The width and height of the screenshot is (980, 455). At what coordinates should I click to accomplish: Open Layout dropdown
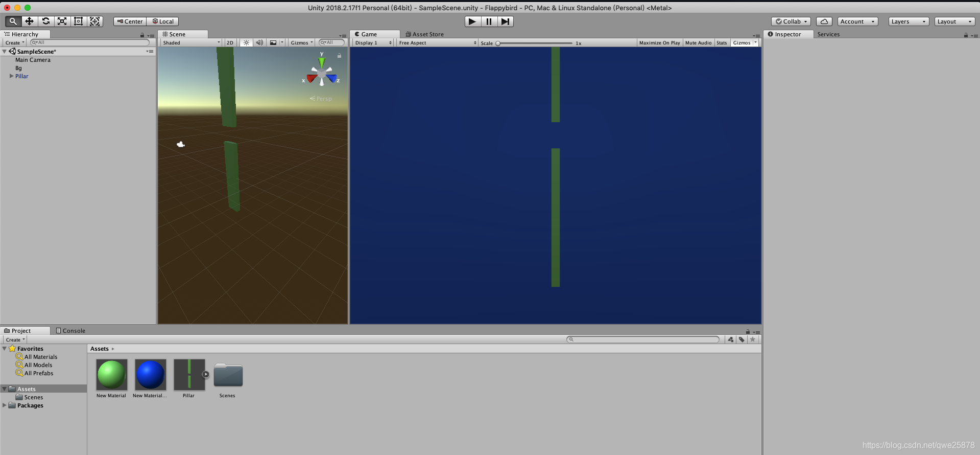[954, 21]
